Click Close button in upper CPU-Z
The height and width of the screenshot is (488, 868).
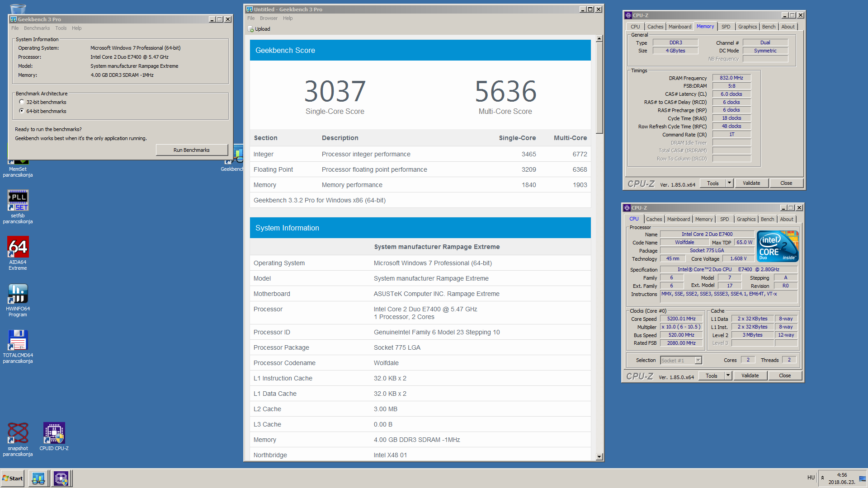(786, 183)
